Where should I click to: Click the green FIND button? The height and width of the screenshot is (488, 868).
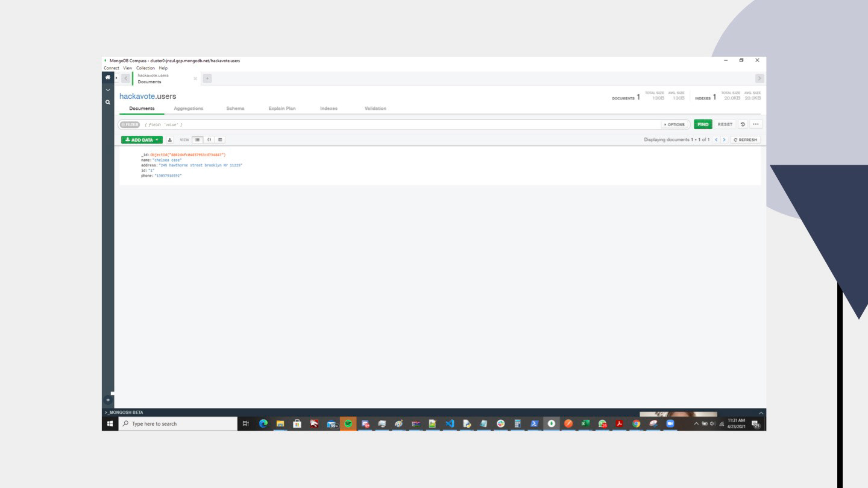pyautogui.click(x=703, y=124)
